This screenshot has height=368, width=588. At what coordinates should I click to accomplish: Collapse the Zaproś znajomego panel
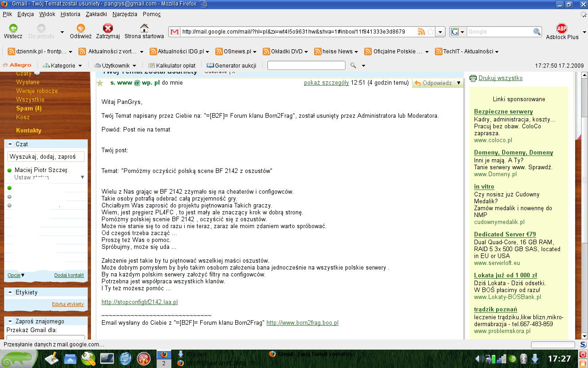pos(10,321)
